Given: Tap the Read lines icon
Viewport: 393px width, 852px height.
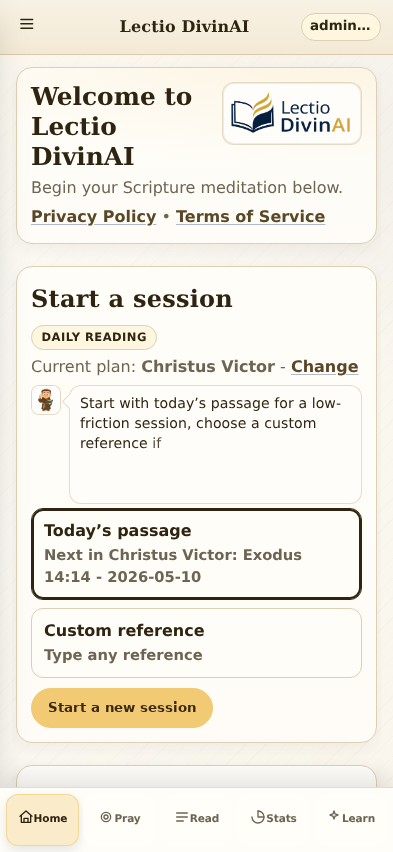Looking at the screenshot, I should coord(182,817).
